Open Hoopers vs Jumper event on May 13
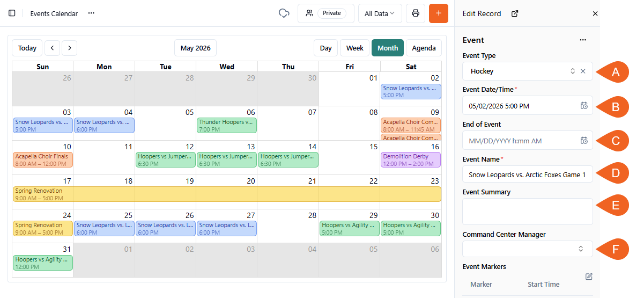 tap(227, 160)
